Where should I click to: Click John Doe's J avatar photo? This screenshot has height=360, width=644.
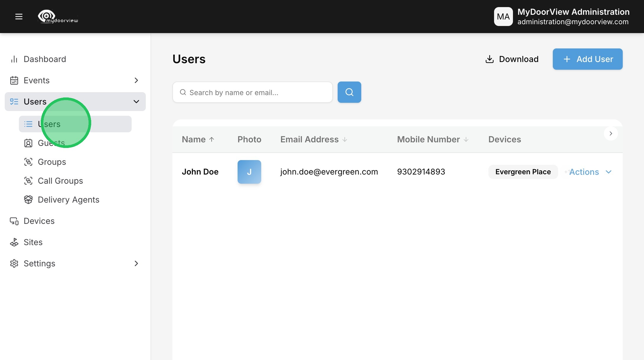[x=249, y=172]
